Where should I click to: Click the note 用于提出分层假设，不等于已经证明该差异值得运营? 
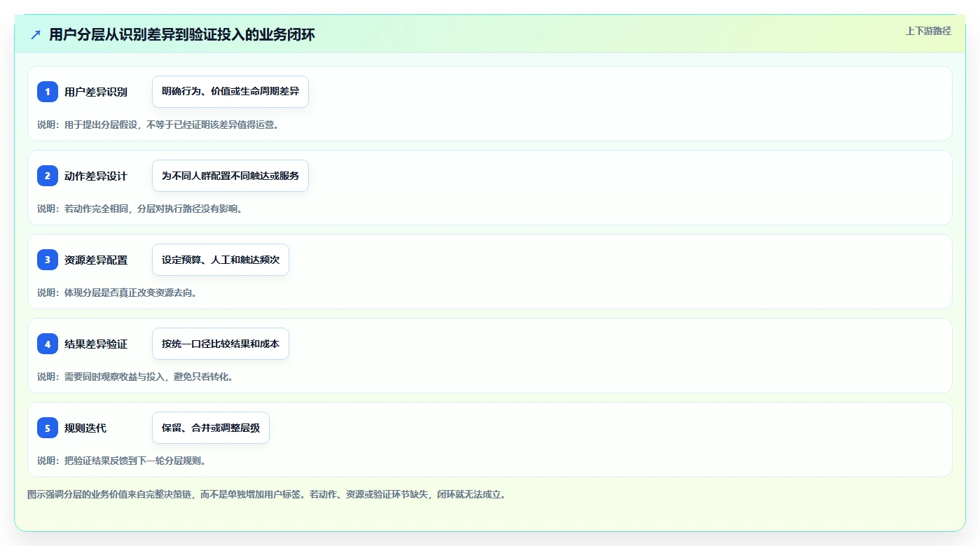coord(158,125)
